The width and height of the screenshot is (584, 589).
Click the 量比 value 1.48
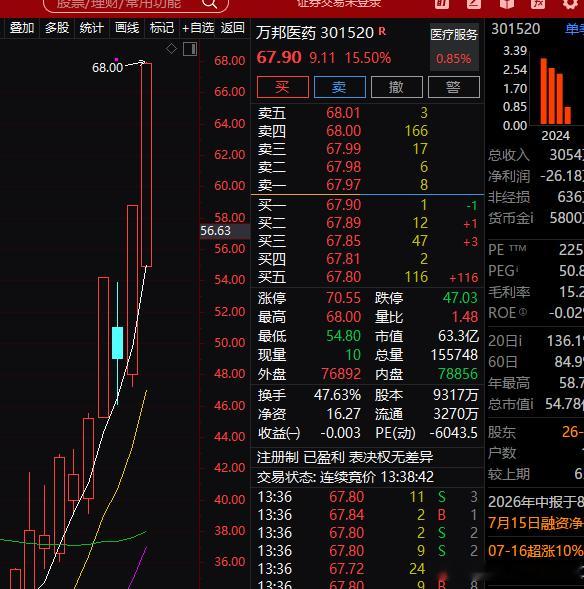465,317
